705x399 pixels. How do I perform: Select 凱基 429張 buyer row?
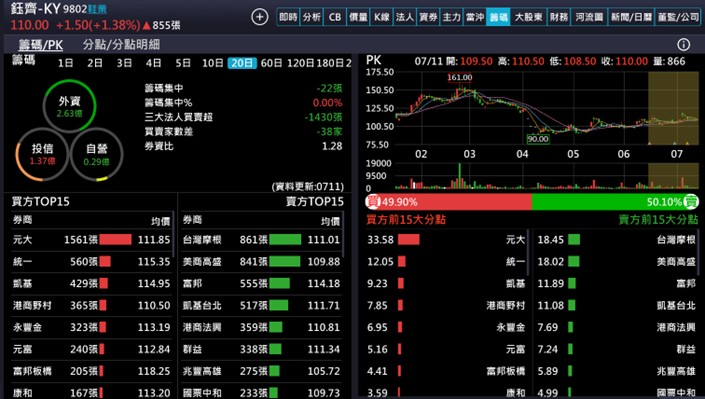pos(92,283)
